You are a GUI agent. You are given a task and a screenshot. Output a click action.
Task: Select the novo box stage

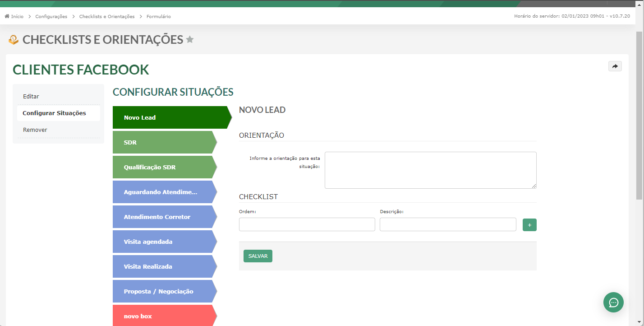click(165, 316)
